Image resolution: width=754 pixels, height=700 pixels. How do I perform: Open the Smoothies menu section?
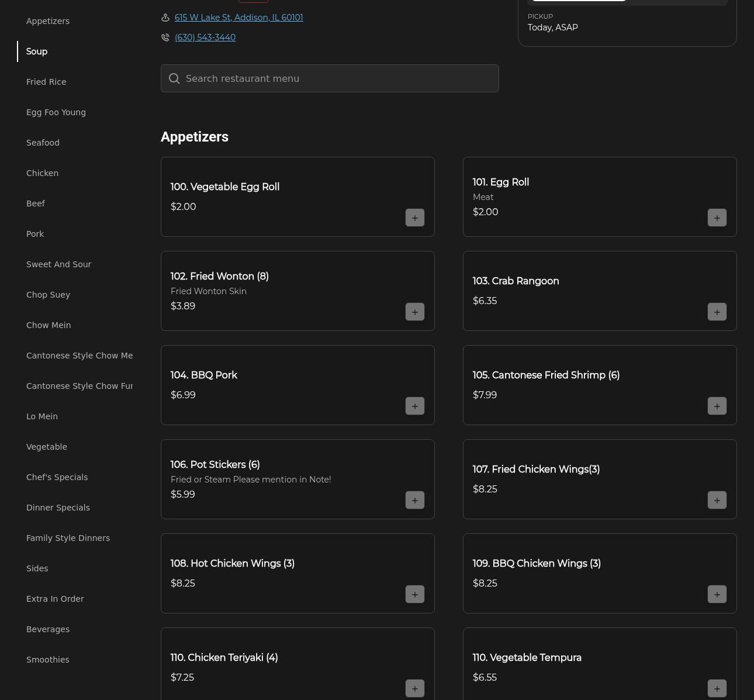(47, 660)
